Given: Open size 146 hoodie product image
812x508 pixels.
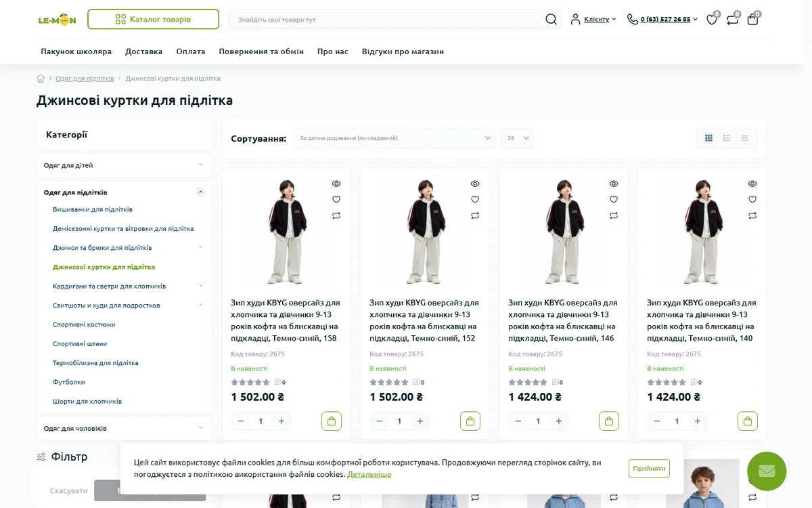Looking at the screenshot, I should click(x=564, y=232).
